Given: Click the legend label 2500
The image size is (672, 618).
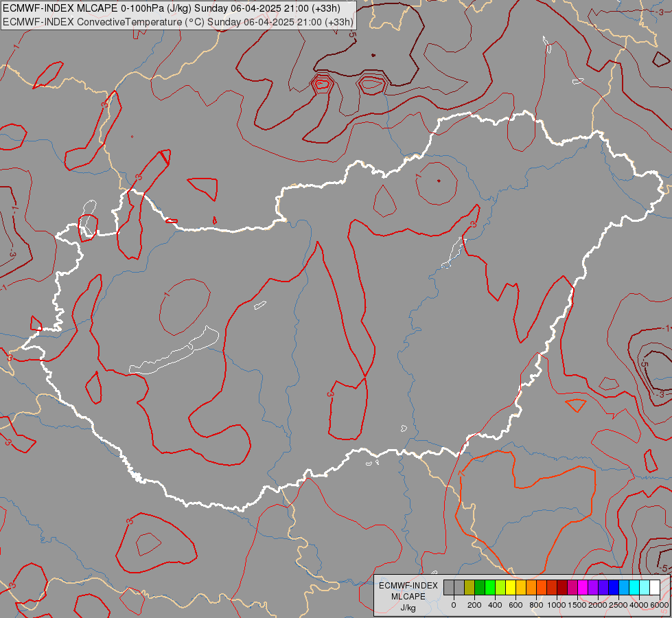Looking at the screenshot, I should point(619,605).
